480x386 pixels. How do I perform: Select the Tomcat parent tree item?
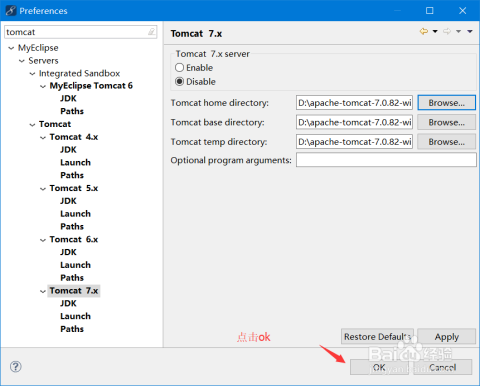[55, 124]
